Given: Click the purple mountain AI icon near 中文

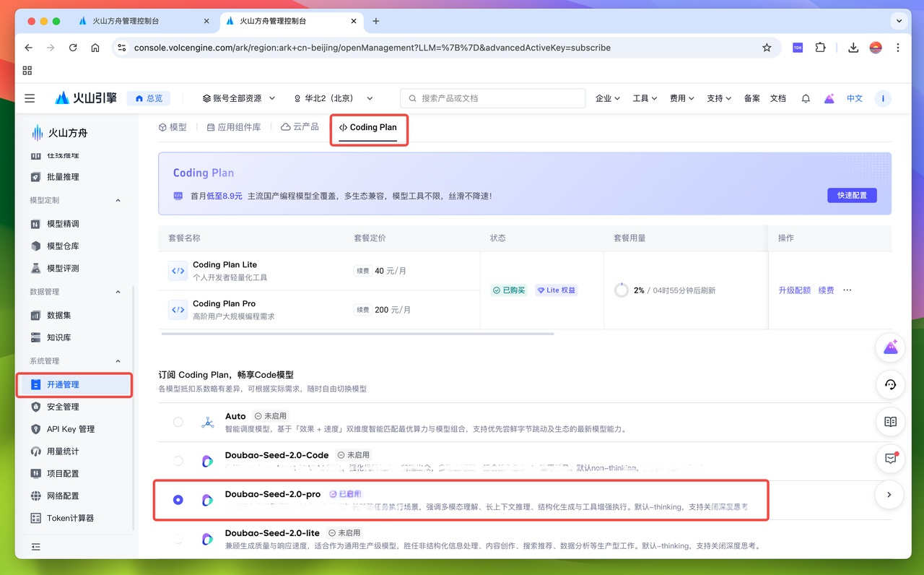Looking at the screenshot, I should pos(829,98).
